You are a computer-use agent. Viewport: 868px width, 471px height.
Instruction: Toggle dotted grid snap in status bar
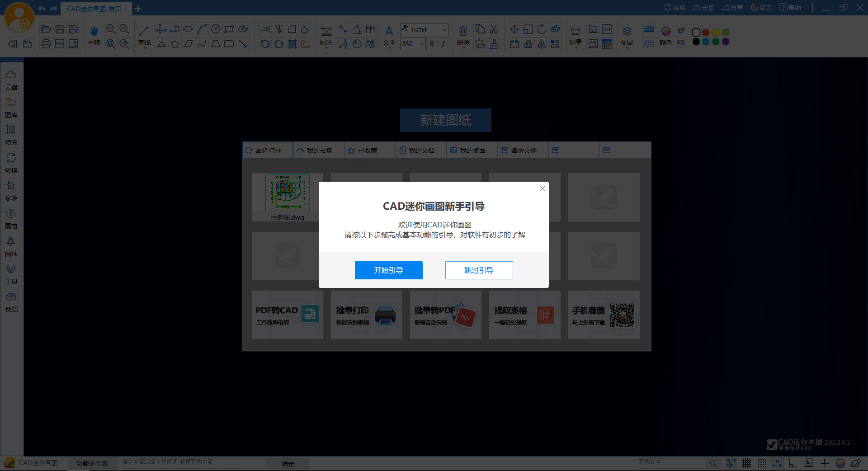762,463
